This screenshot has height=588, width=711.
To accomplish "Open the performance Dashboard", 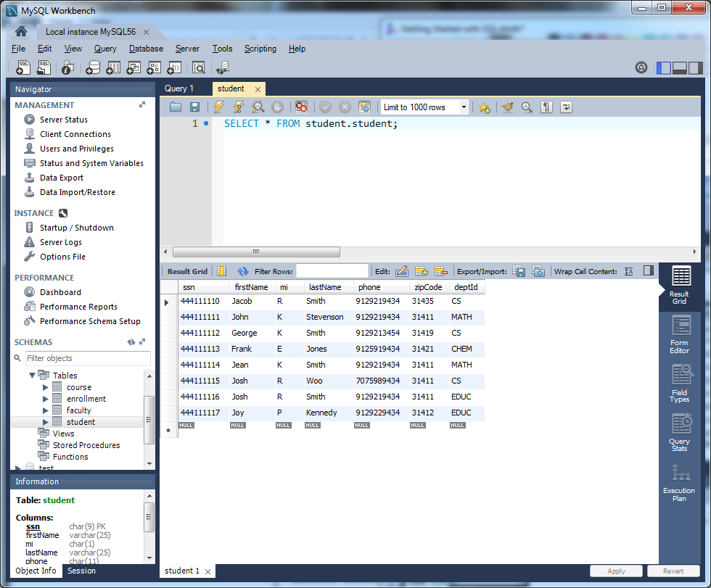I will [x=60, y=292].
